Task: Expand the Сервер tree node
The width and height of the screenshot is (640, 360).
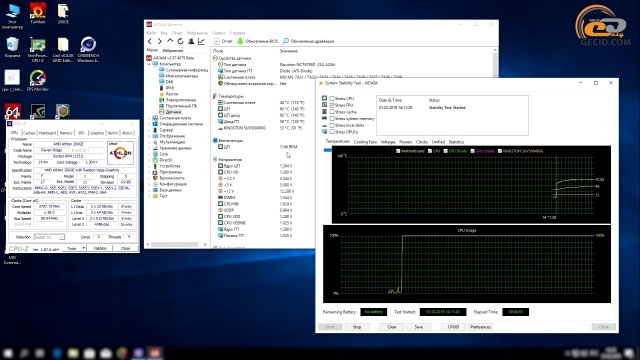Action: [x=149, y=130]
